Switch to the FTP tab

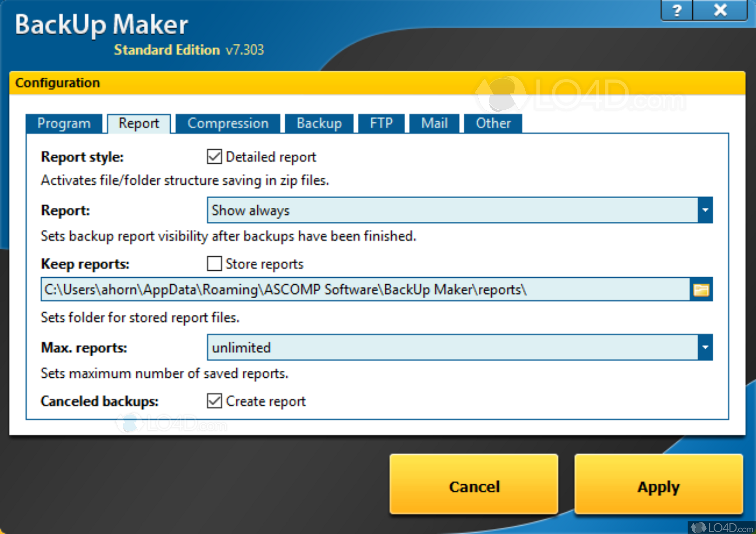(381, 123)
